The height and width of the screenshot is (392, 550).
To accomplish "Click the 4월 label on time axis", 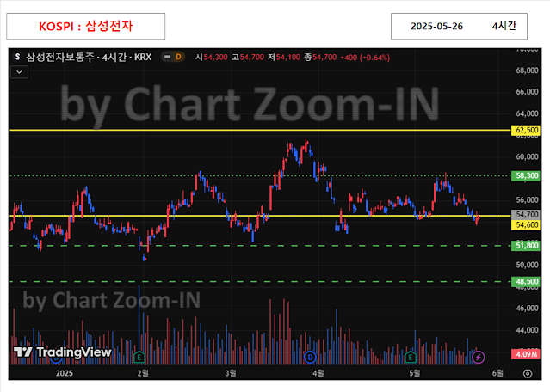I will click(318, 373).
